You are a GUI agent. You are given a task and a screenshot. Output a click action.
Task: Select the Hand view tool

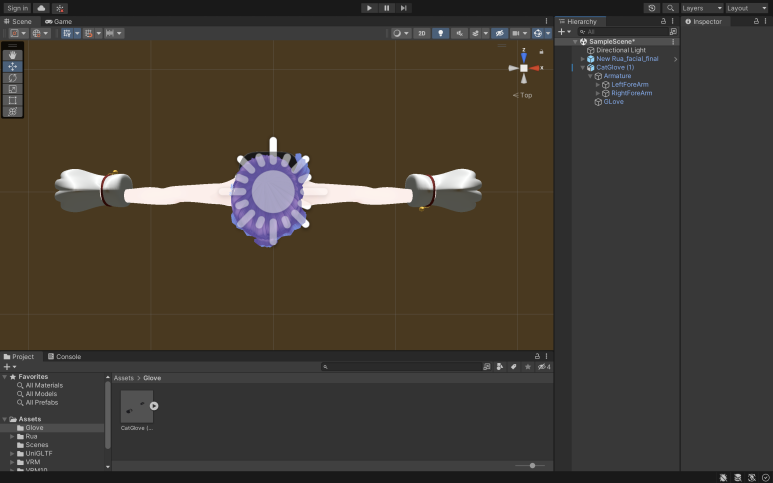pyautogui.click(x=12, y=55)
